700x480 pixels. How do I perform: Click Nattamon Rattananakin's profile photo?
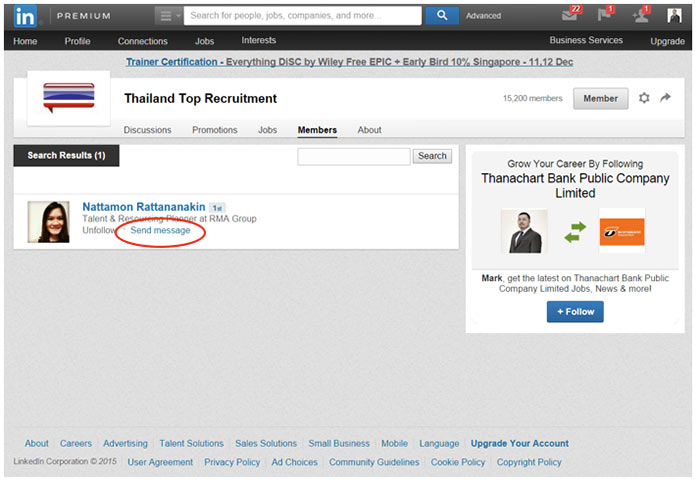[x=49, y=222]
